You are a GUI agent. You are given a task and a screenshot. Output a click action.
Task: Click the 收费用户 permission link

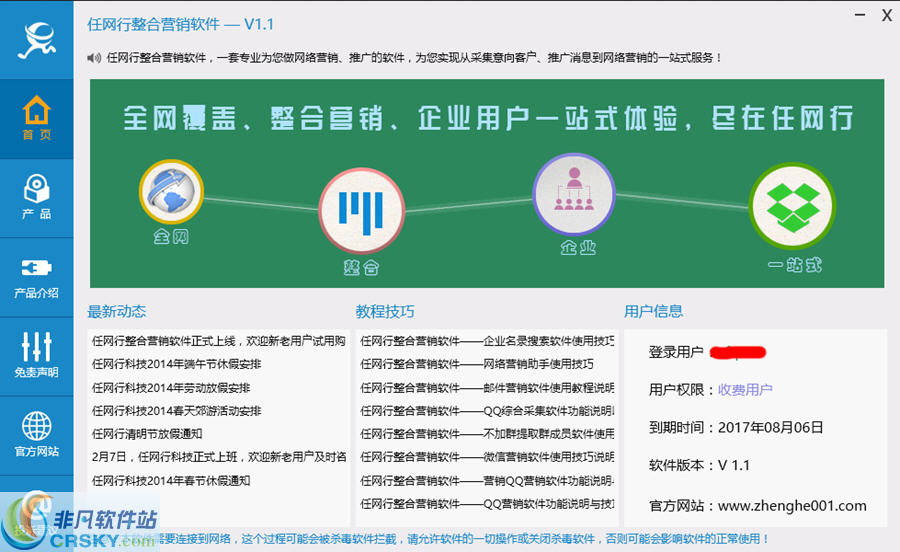tap(745, 390)
